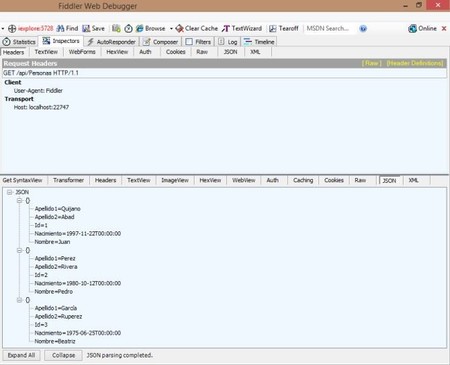Select the Nacimiento=1997-11-22T00:00:00 row
Image resolution: width=450 pixels, height=365 pixels.
[78, 234]
